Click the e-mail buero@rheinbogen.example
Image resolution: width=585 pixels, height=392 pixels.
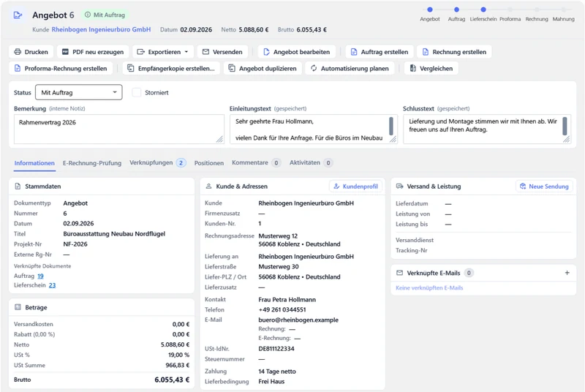298,320
